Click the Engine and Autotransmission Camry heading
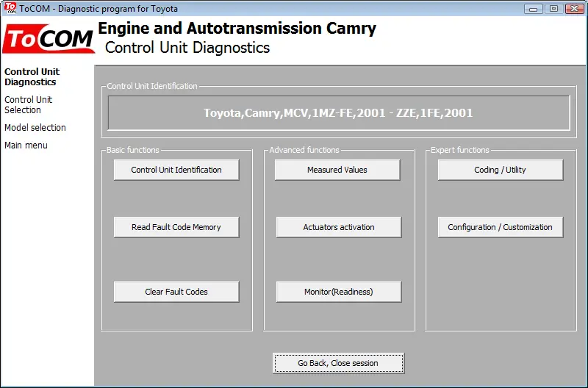This screenshot has width=588, height=388. pos(237,29)
